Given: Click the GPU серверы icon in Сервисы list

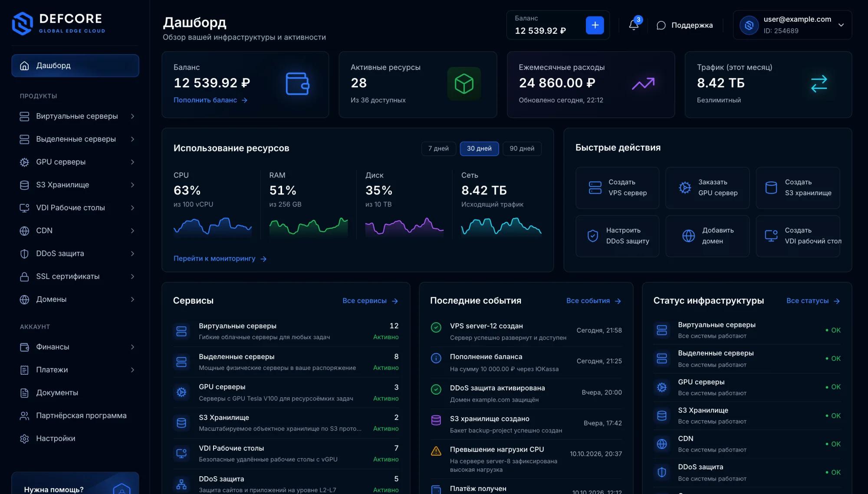Looking at the screenshot, I should coord(181,392).
